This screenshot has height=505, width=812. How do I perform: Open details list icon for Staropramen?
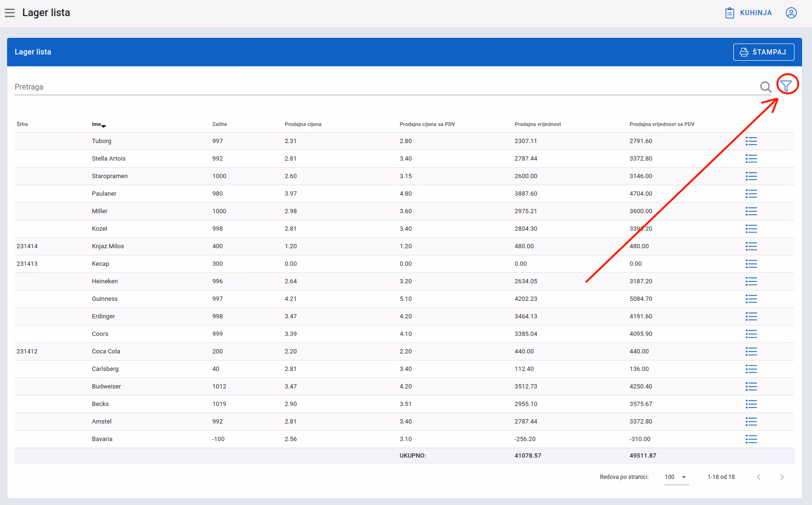click(751, 176)
